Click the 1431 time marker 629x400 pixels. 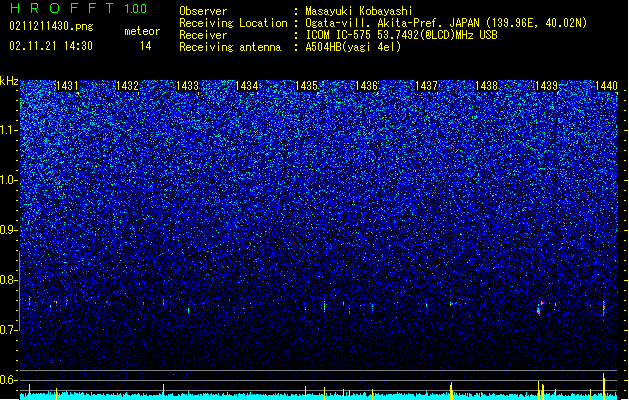click(67, 86)
